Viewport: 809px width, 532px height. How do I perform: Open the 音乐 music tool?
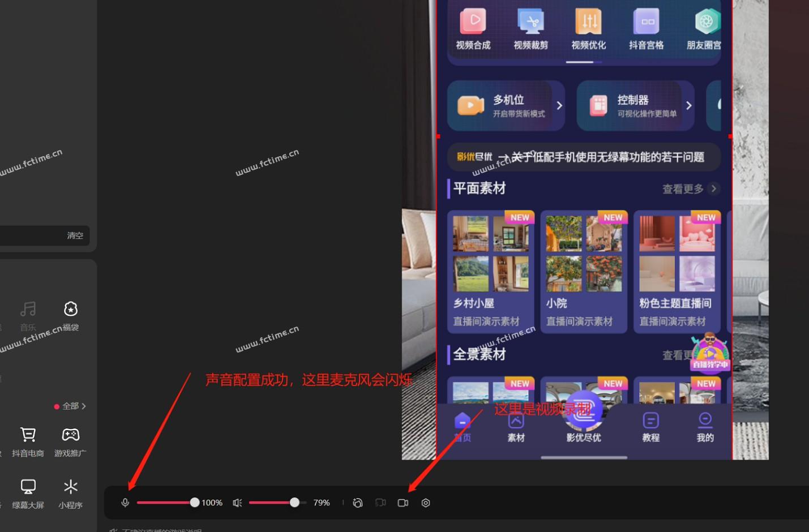tap(28, 316)
